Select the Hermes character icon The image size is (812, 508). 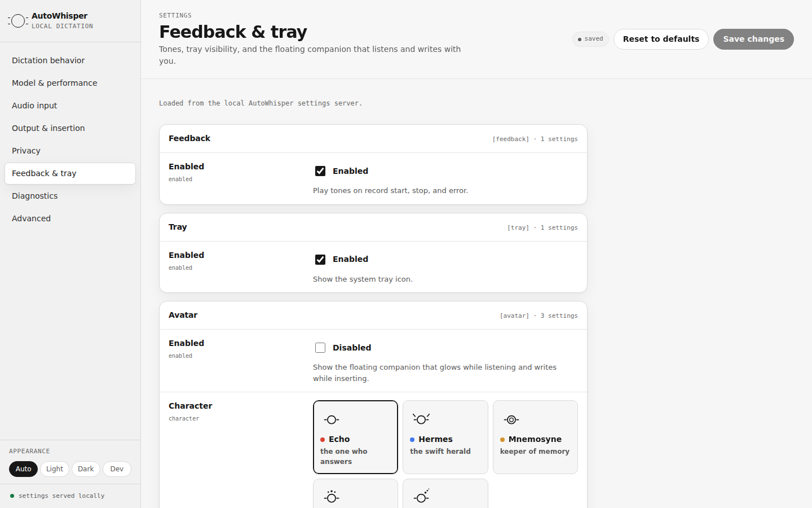[x=421, y=419]
